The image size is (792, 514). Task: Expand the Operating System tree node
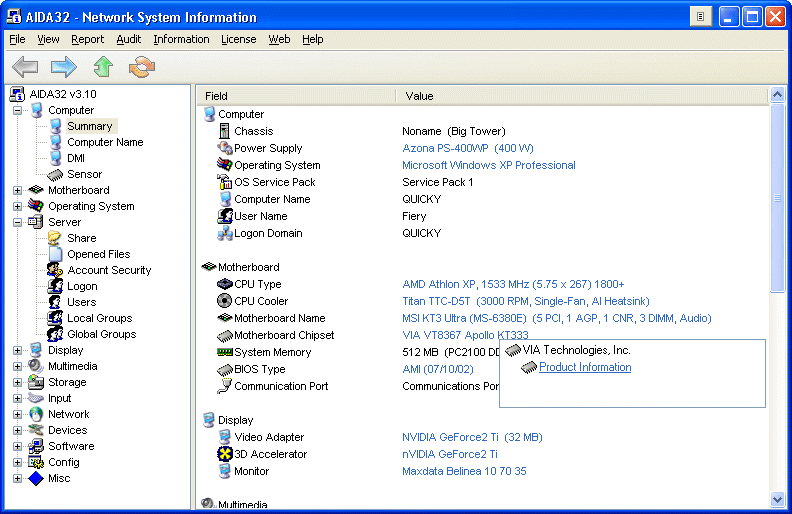tap(17, 207)
